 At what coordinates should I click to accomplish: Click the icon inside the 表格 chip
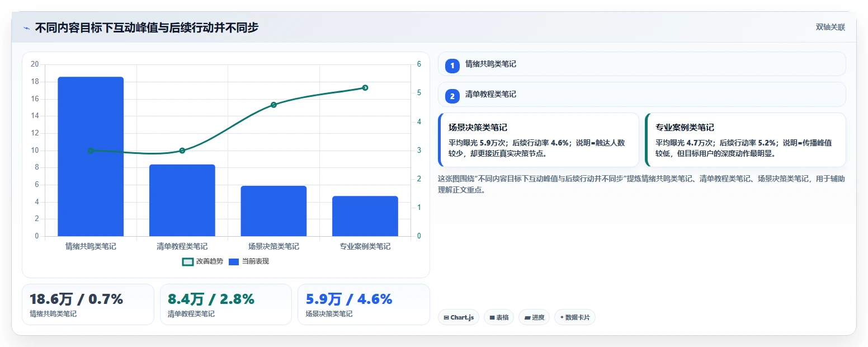pos(492,317)
